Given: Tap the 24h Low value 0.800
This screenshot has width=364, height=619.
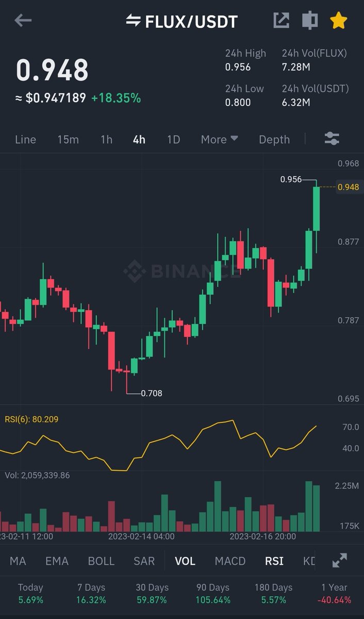Looking at the screenshot, I should 238,102.
